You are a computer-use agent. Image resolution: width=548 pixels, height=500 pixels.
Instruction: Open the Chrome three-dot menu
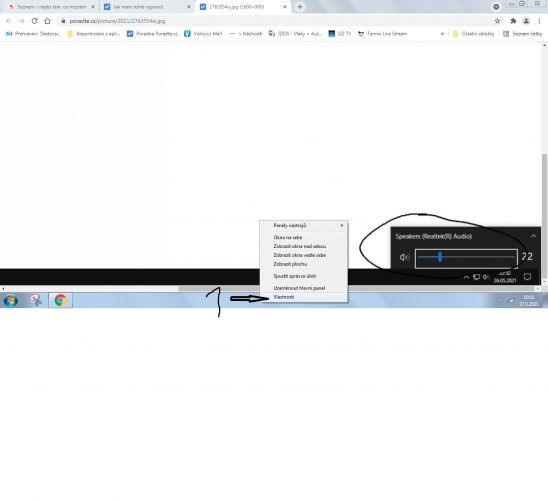click(539, 21)
